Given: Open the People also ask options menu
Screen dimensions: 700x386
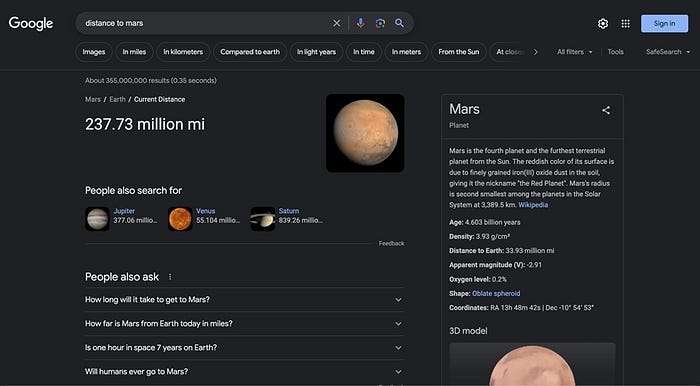Looking at the screenshot, I should pyautogui.click(x=170, y=277).
